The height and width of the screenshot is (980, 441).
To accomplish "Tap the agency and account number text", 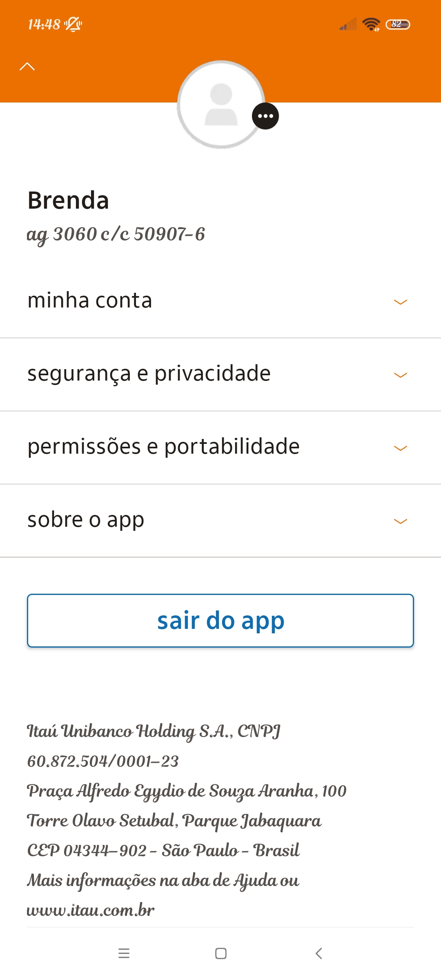I will 116,234.
